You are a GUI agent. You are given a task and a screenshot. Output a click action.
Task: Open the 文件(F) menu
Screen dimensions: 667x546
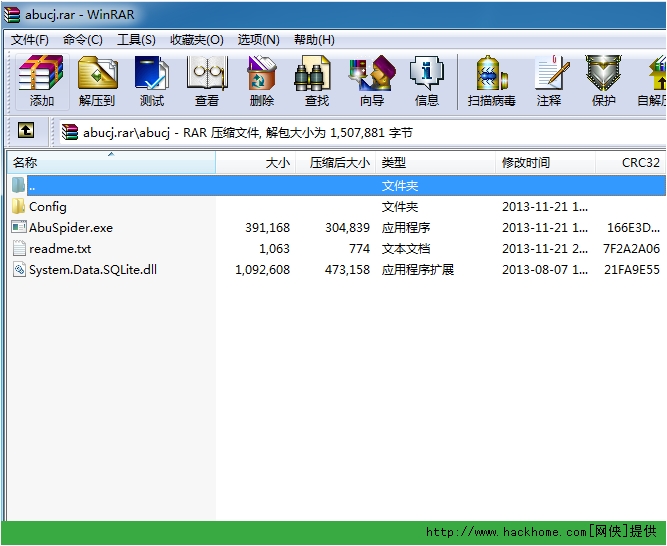(x=29, y=40)
